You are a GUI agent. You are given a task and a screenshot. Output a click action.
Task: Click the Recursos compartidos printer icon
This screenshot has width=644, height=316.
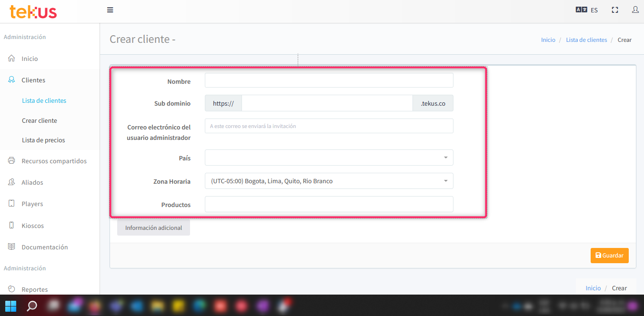coord(12,161)
